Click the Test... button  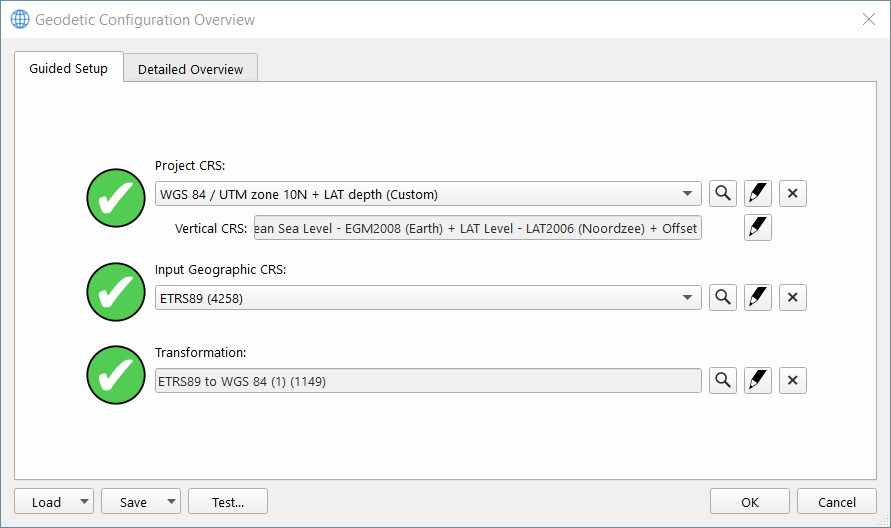point(228,502)
